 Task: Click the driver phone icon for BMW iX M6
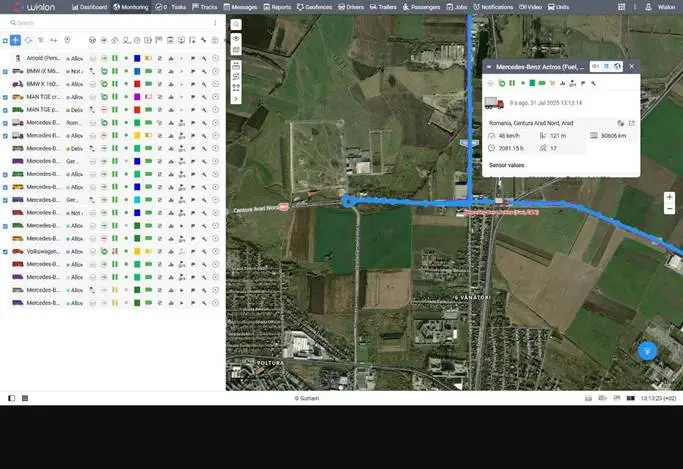pos(92,71)
